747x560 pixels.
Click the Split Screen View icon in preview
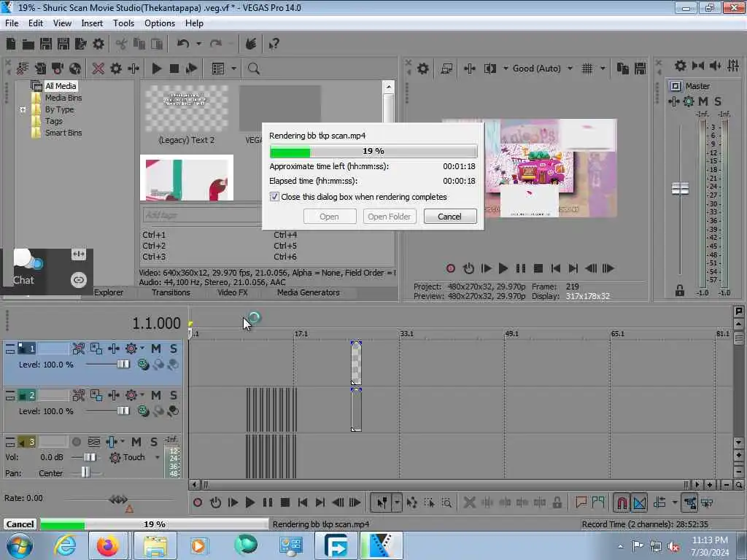coord(489,69)
